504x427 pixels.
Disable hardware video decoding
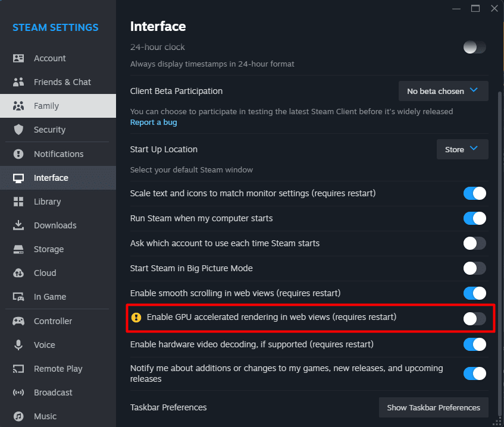(474, 344)
